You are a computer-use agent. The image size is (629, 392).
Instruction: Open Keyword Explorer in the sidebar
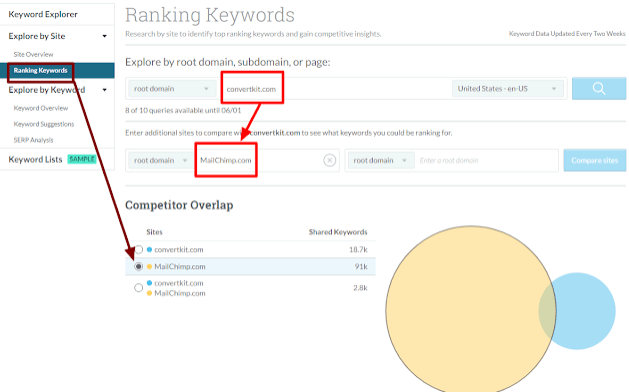tap(43, 14)
